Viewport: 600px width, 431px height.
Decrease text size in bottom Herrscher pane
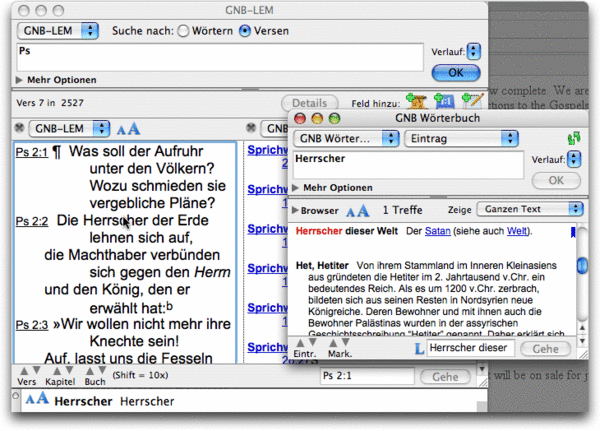(x=29, y=400)
